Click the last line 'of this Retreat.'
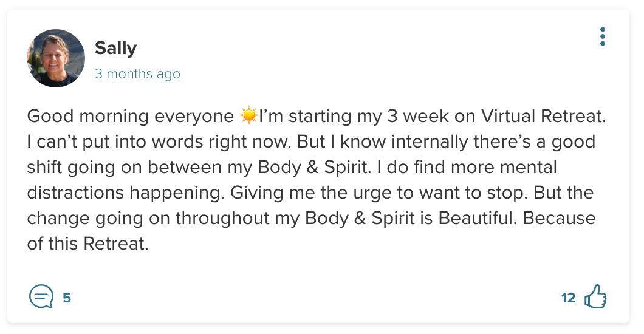The image size is (644, 334). click(87, 244)
